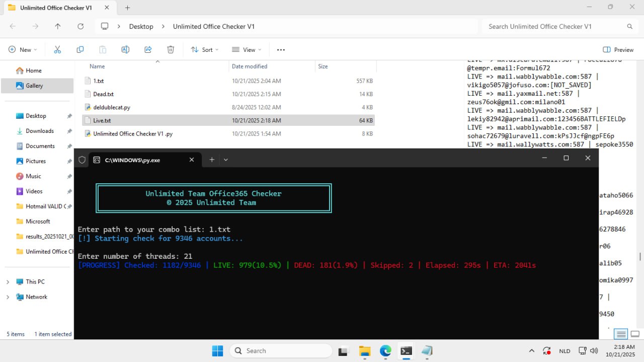Click the Cut icon in the toolbar

pyautogui.click(x=57, y=49)
